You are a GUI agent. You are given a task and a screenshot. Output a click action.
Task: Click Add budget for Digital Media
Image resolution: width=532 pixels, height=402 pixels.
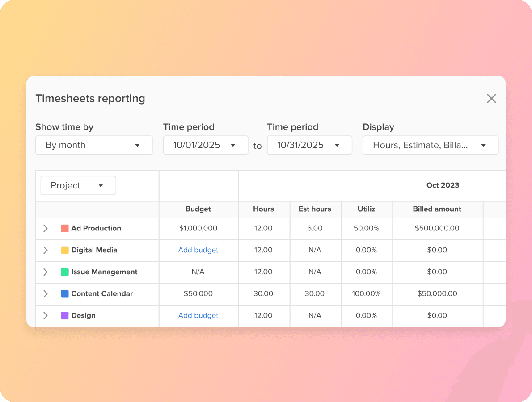(198, 250)
